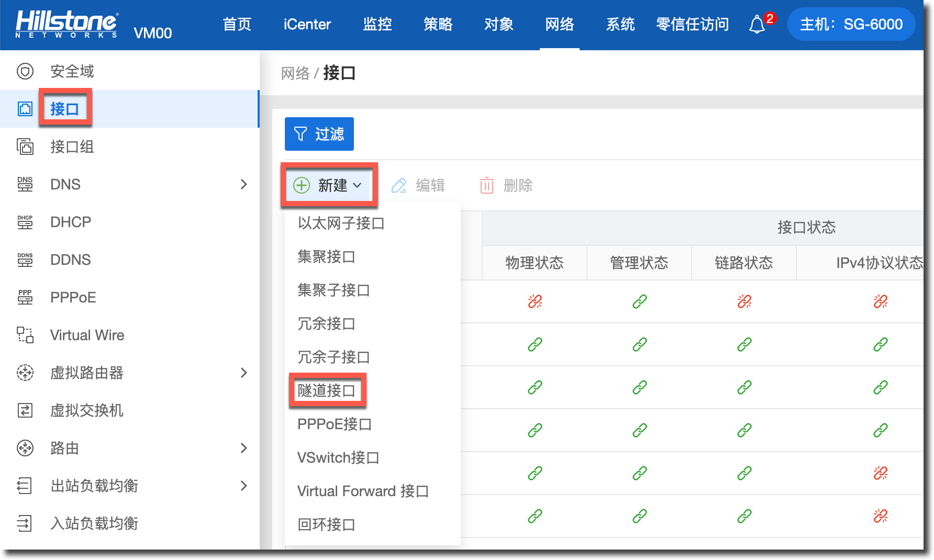Viewport: 934px width, 560px height.
Task: Click the 接口组 sidebar icon
Action: pyautogui.click(x=25, y=147)
